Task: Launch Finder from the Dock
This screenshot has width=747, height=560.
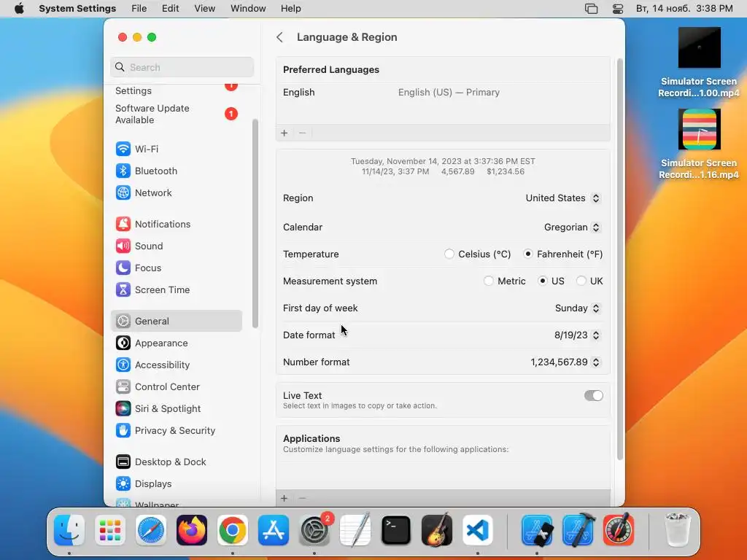Action: tap(69, 530)
